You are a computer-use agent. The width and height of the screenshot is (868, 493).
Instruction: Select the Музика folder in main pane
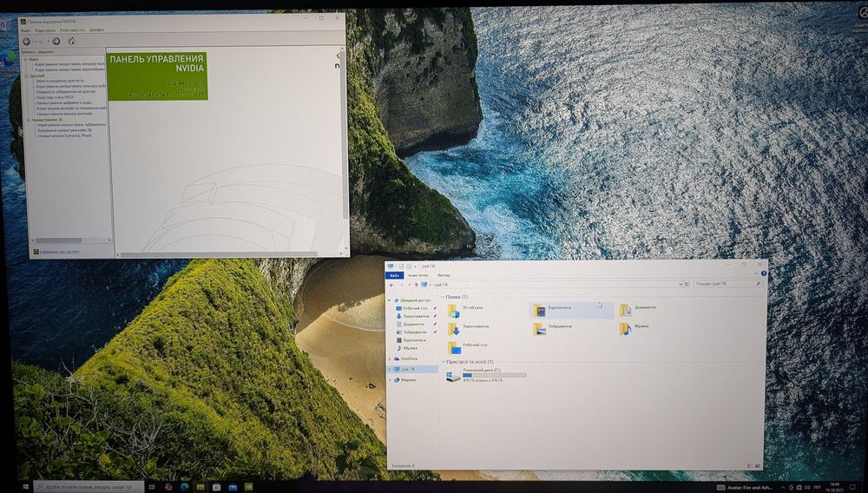pyautogui.click(x=635, y=329)
